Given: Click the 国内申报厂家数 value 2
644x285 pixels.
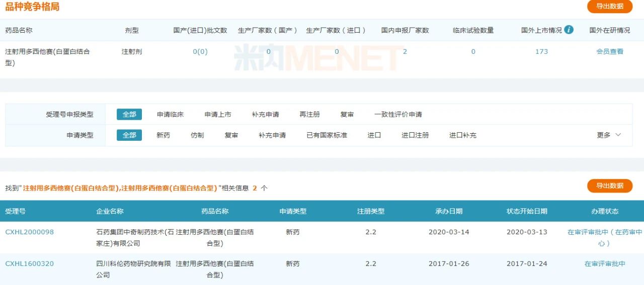Looking at the screenshot, I should pyautogui.click(x=405, y=52).
